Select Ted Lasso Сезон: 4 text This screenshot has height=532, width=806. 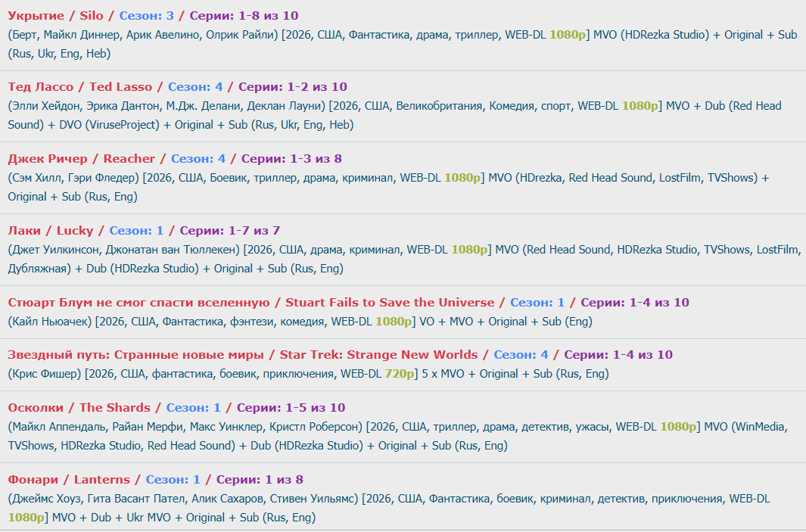tap(195, 87)
